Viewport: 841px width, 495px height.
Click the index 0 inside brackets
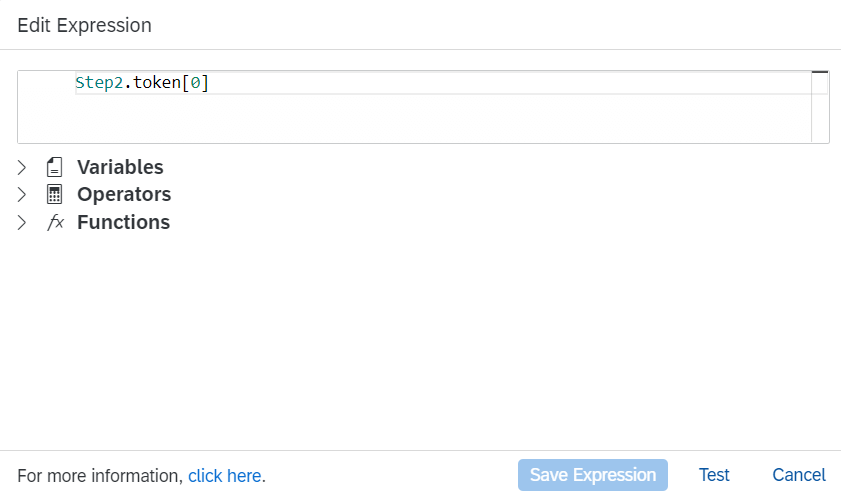[196, 83]
